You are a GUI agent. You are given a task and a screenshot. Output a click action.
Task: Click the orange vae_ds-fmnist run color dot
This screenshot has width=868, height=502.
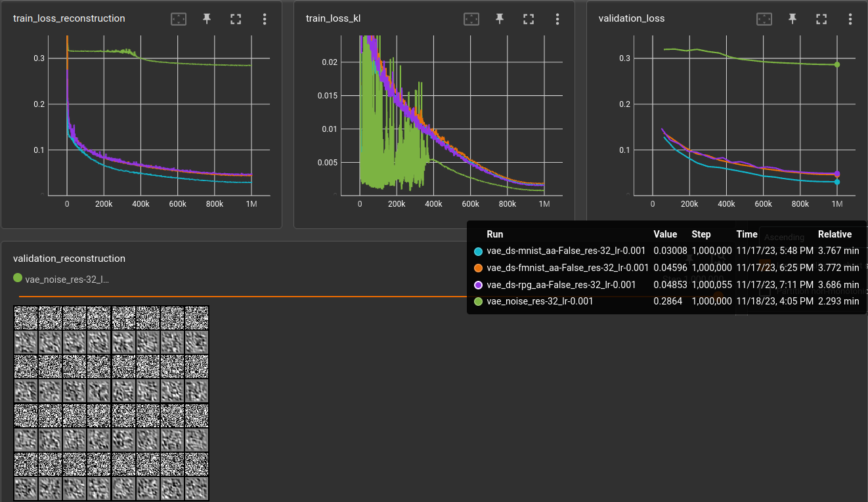[478, 268]
